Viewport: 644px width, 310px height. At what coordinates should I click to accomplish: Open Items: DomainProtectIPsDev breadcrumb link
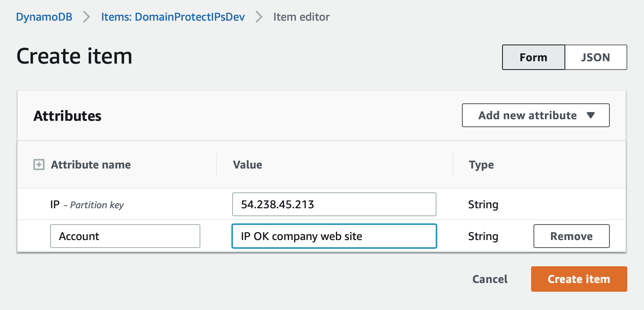(x=173, y=17)
